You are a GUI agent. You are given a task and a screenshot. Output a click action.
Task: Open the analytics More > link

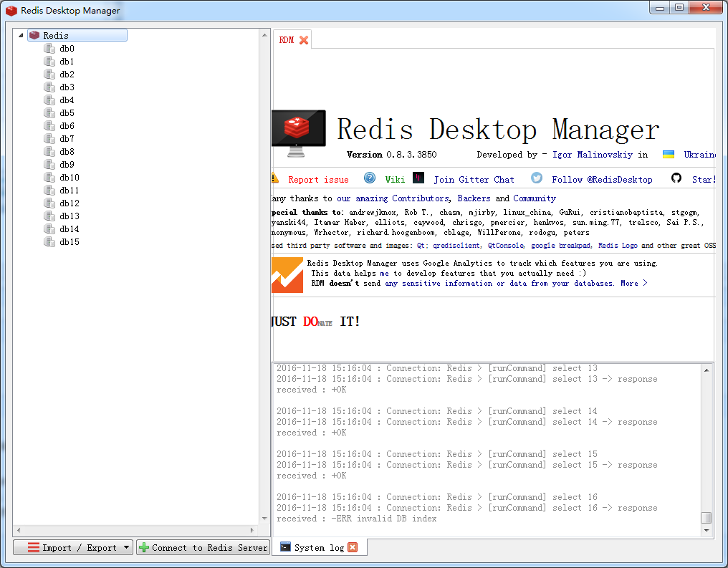(x=633, y=283)
